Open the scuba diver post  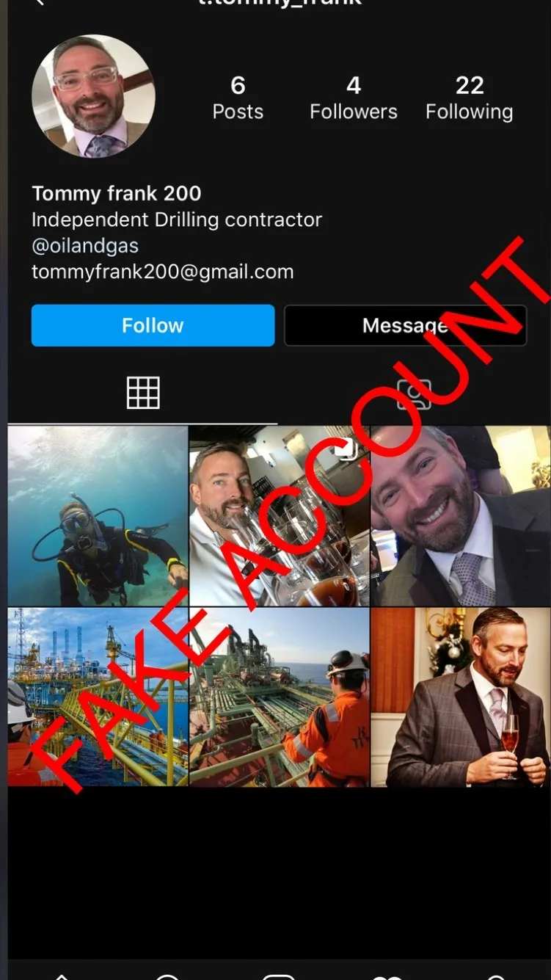[x=98, y=516]
